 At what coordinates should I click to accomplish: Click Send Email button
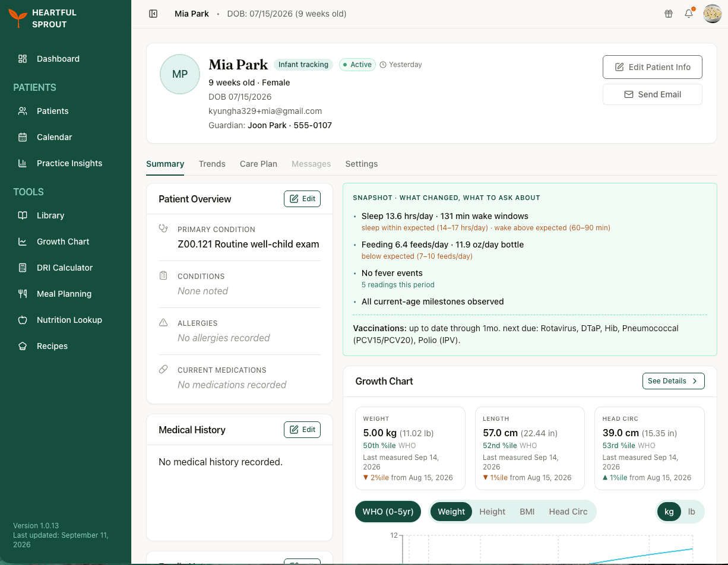pos(653,94)
